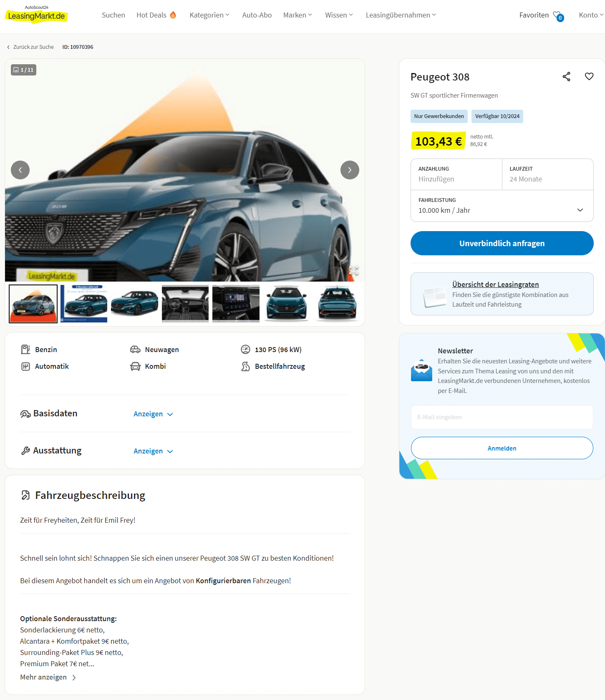Open the Kategorien menu
Image resolution: width=605 pixels, height=700 pixels.
pyautogui.click(x=209, y=15)
